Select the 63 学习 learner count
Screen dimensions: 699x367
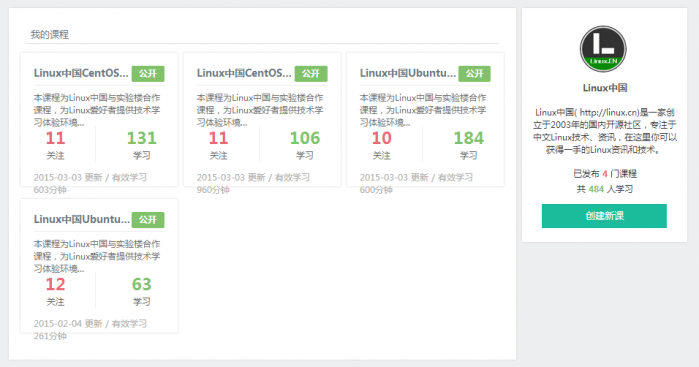142,291
